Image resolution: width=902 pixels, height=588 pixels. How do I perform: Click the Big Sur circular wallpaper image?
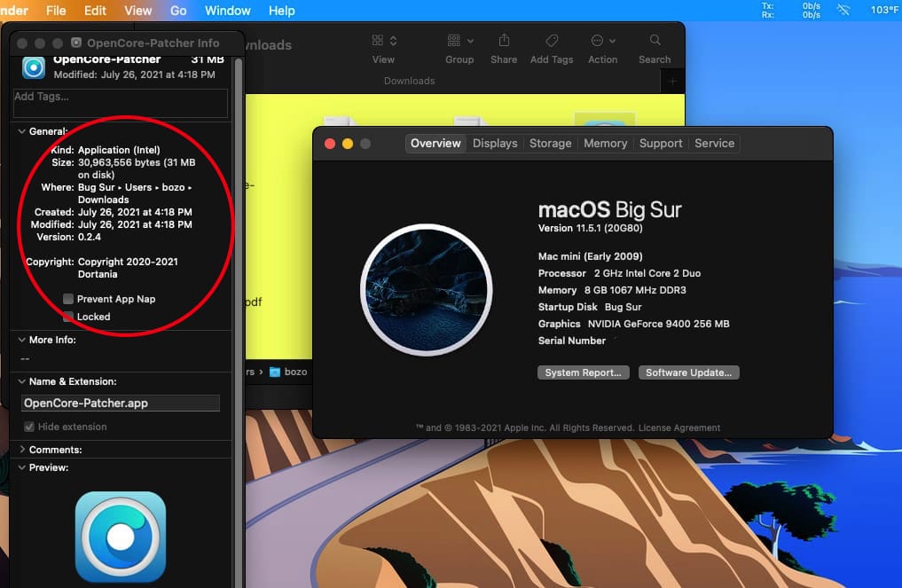427,289
